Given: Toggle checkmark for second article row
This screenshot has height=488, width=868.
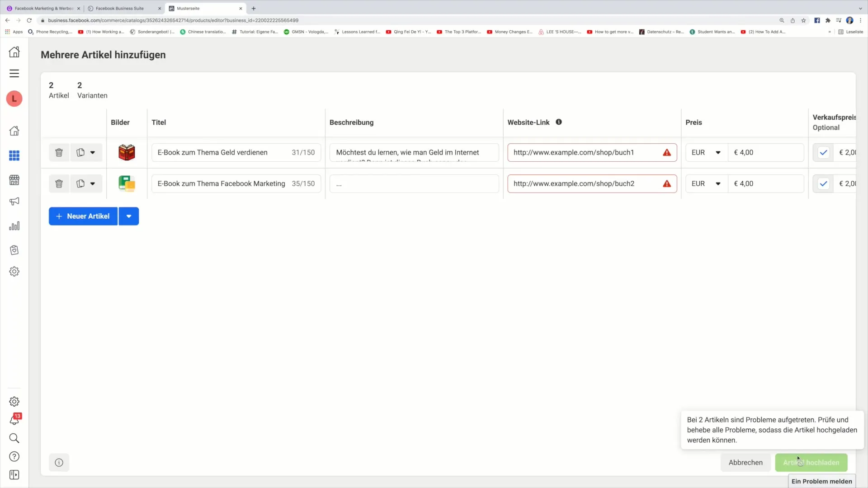Looking at the screenshot, I should click(x=823, y=183).
